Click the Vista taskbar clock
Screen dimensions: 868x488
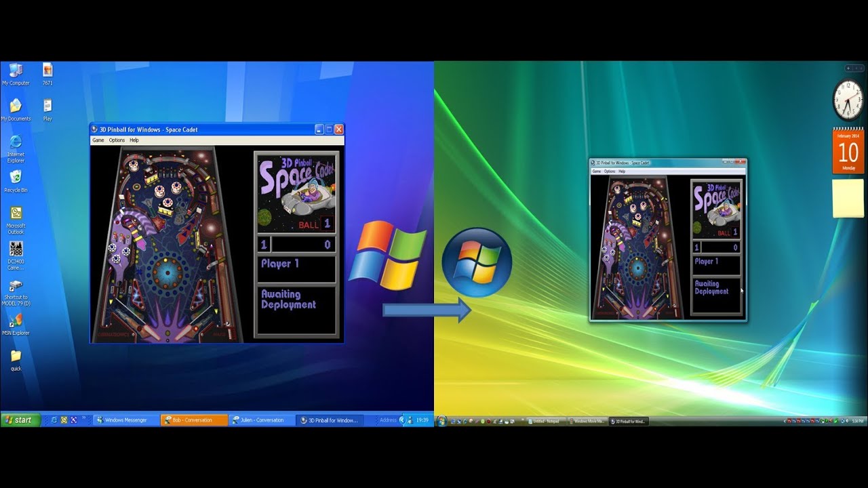point(858,422)
